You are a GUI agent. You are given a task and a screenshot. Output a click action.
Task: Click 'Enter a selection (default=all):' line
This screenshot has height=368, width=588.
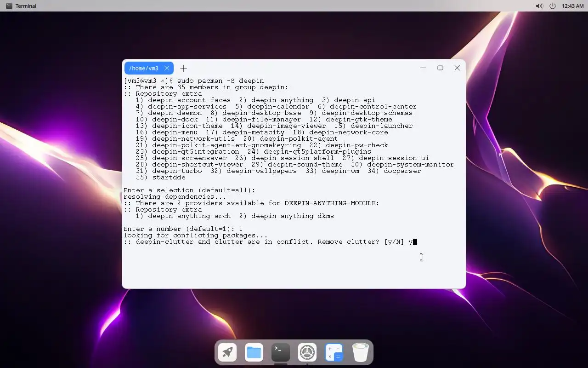pyautogui.click(x=189, y=190)
